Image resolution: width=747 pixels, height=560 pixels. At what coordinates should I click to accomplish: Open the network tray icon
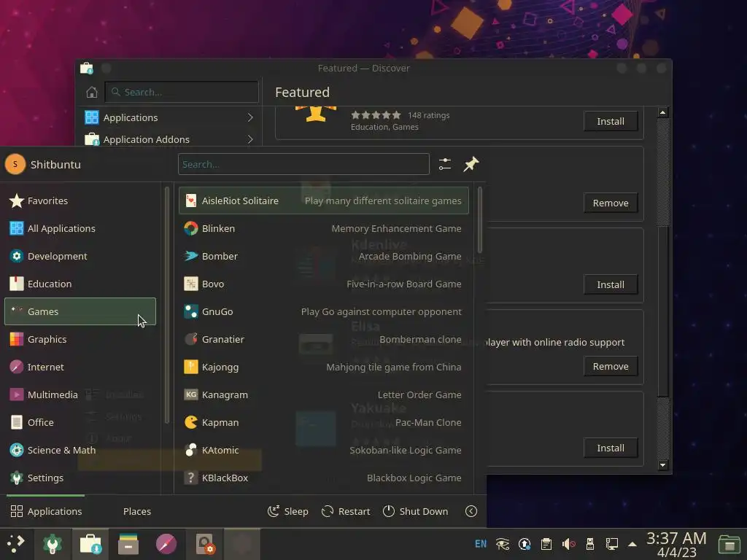[x=612, y=544]
